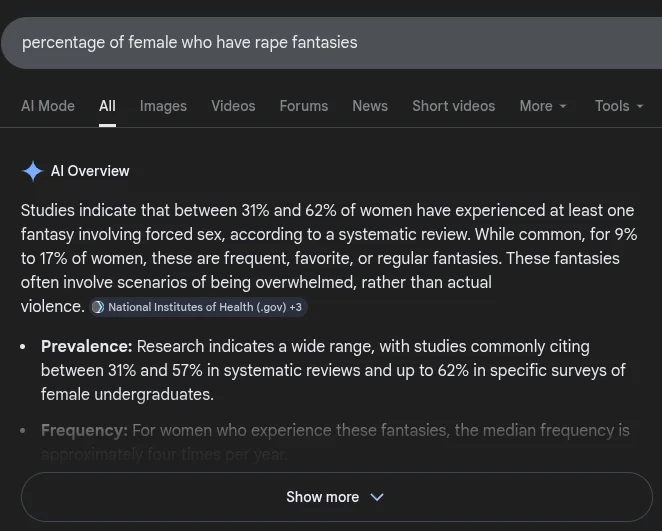Switch to the AI Mode tab

click(x=48, y=106)
